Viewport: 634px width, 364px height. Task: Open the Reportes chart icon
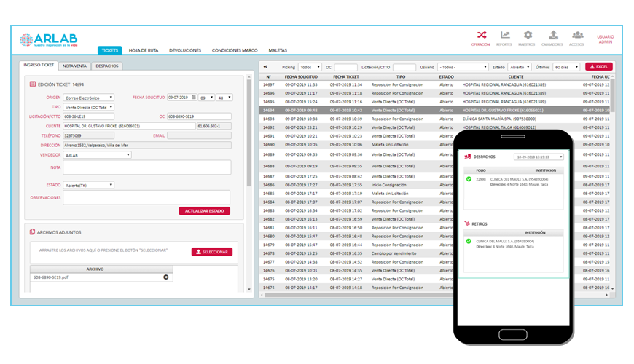pos(504,35)
